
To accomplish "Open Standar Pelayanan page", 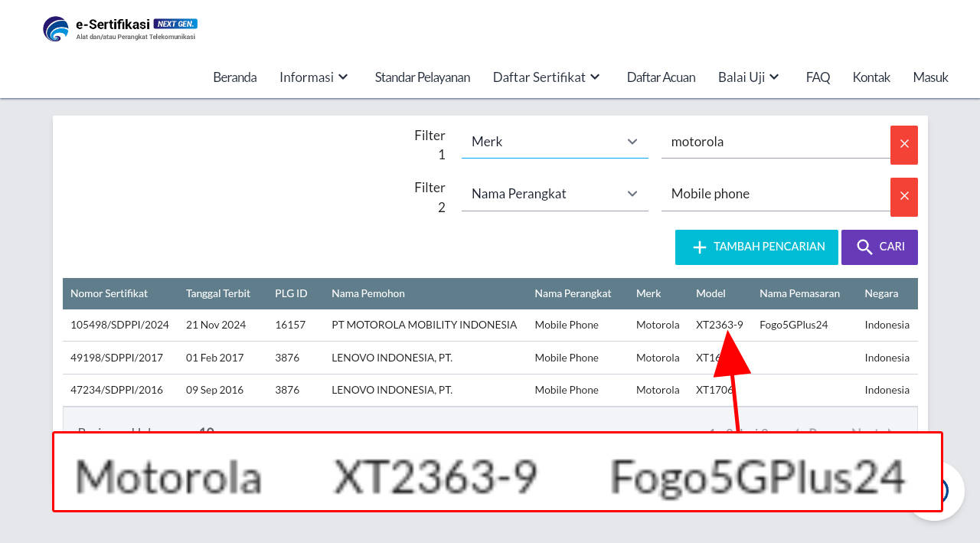I will click(x=423, y=77).
